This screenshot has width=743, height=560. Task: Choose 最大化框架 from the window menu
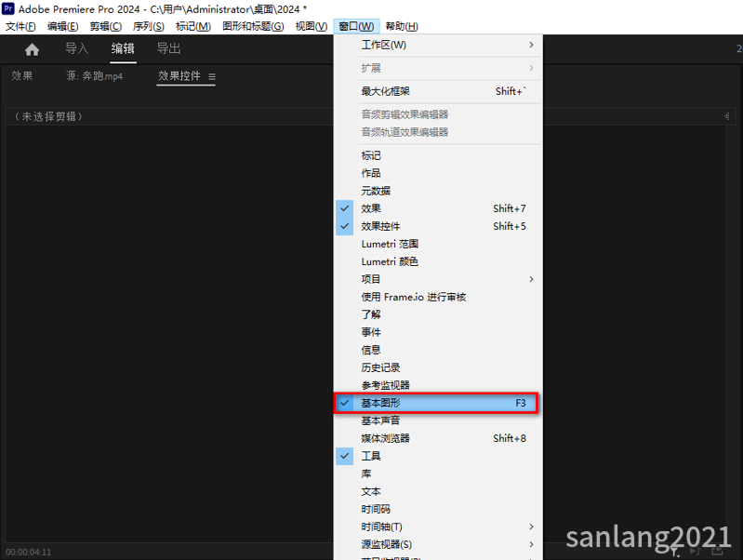(x=438, y=91)
